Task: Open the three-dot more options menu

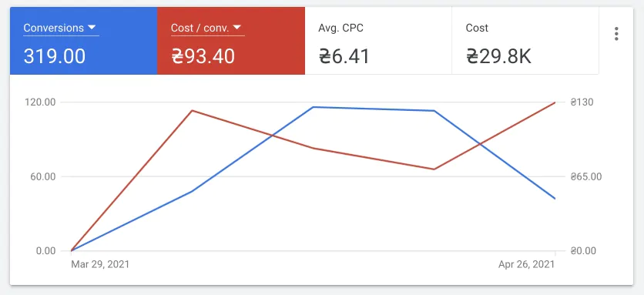Action: [x=616, y=34]
